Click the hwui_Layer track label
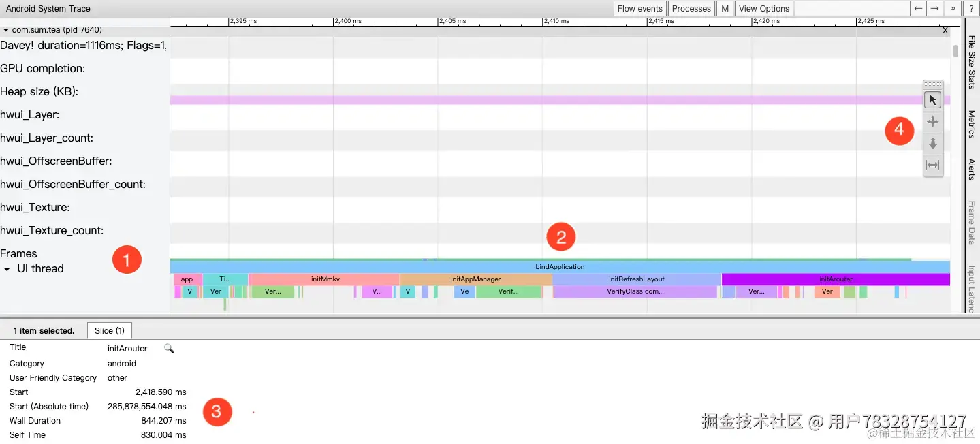Viewport: 980px width, 444px height. (x=30, y=115)
